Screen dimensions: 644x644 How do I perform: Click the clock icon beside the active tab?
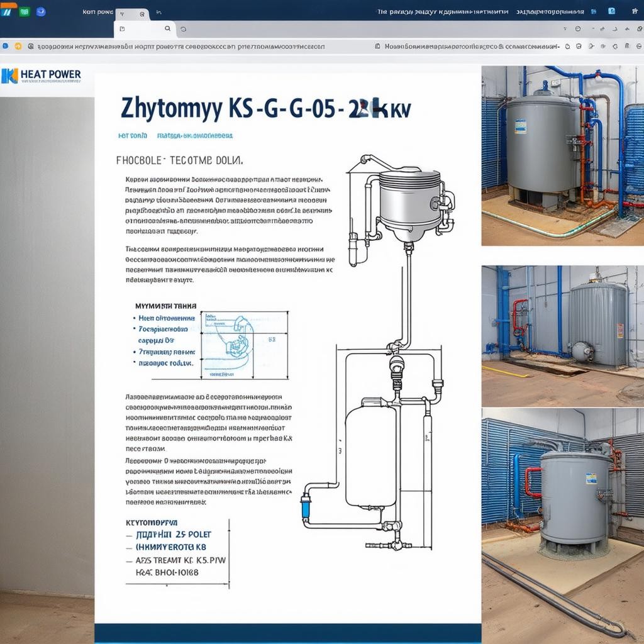point(183,29)
